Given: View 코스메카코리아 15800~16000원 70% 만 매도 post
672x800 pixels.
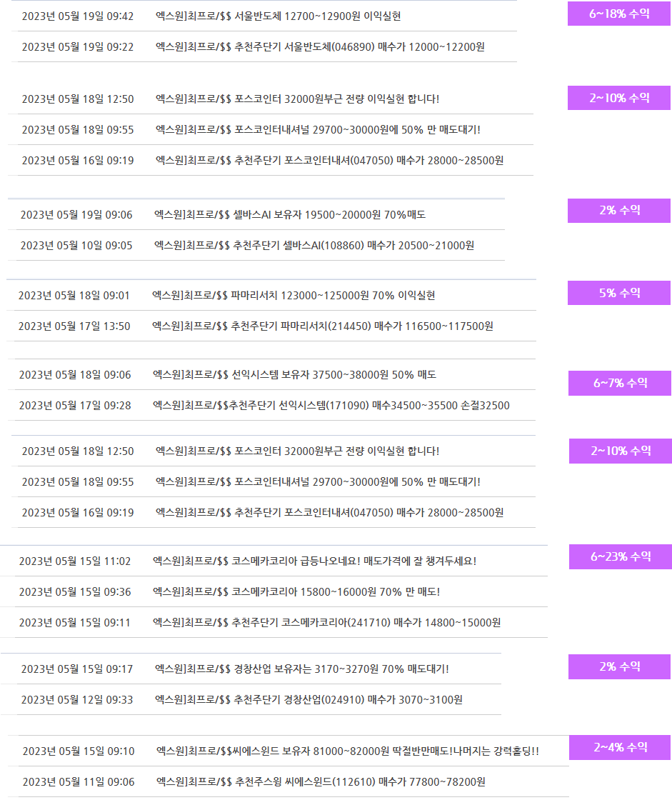Looking at the screenshot, I should [296, 591].
